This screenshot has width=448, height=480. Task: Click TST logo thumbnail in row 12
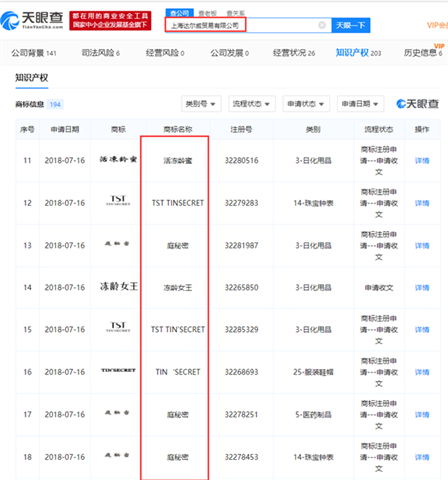[118, 200]
